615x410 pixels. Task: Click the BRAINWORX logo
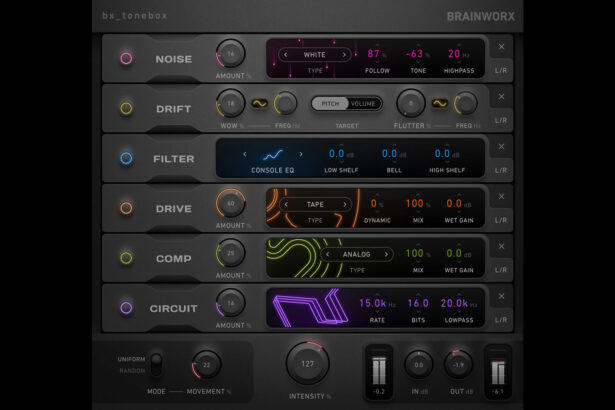(x=480, y=16)
